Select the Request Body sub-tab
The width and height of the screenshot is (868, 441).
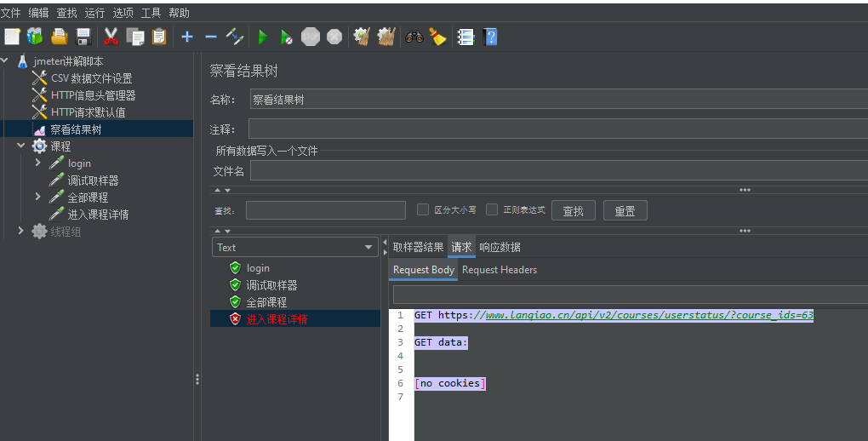click(424, 270)
